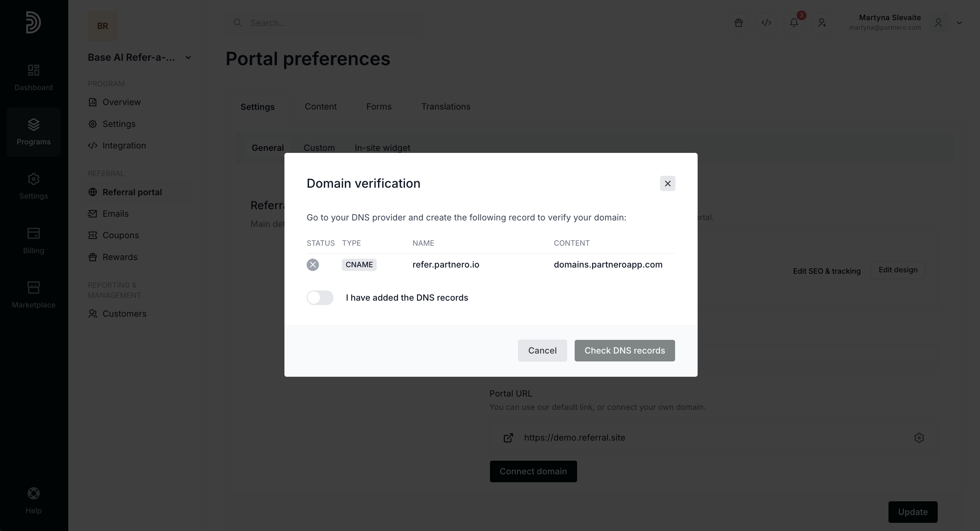Open Coupons in referral menu
Screen dimensions: 980x531
point(121,235)
